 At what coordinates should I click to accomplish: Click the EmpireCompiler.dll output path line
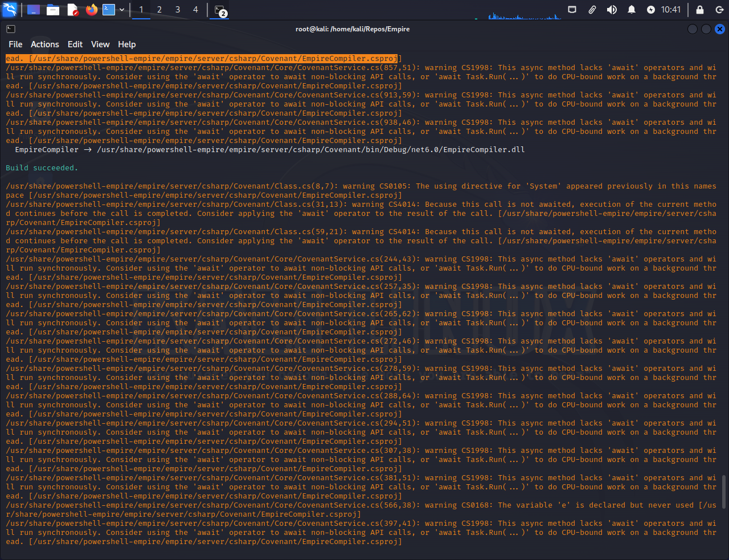[270, 150]
